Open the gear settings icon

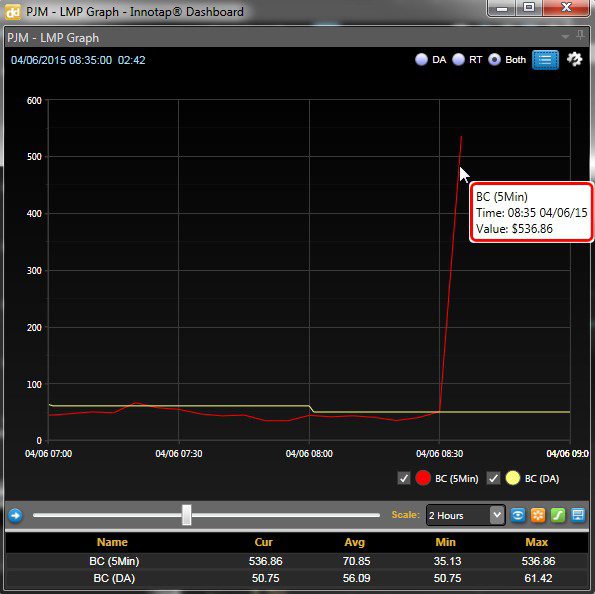click(x=575, y=59)
